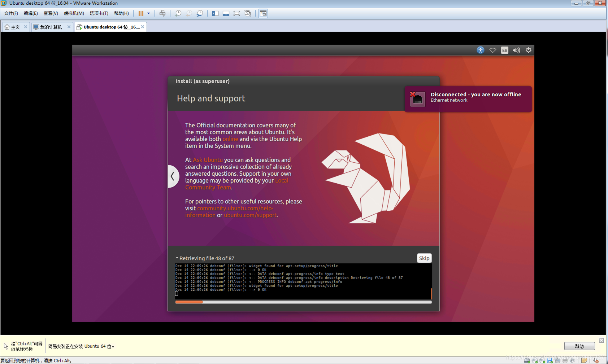Open the 选项卡(T) menu
This screenshot has height=364, width=608.
[x=99, y=13]
